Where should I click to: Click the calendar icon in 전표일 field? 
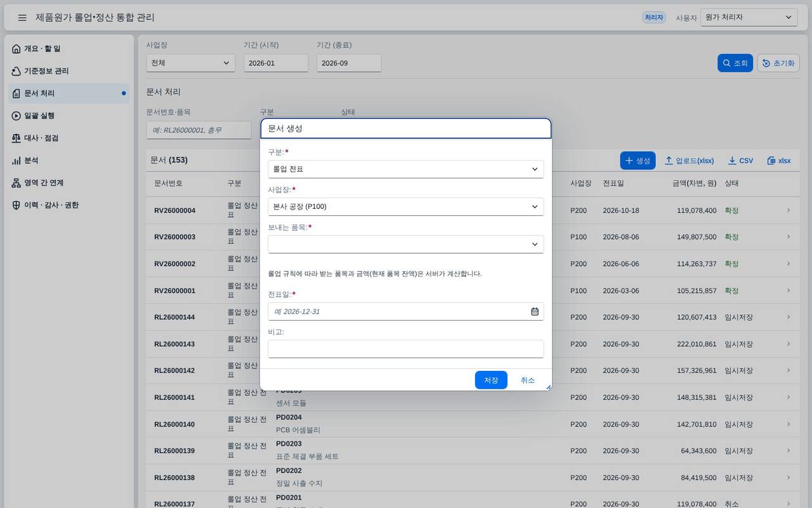click(535, 311)
